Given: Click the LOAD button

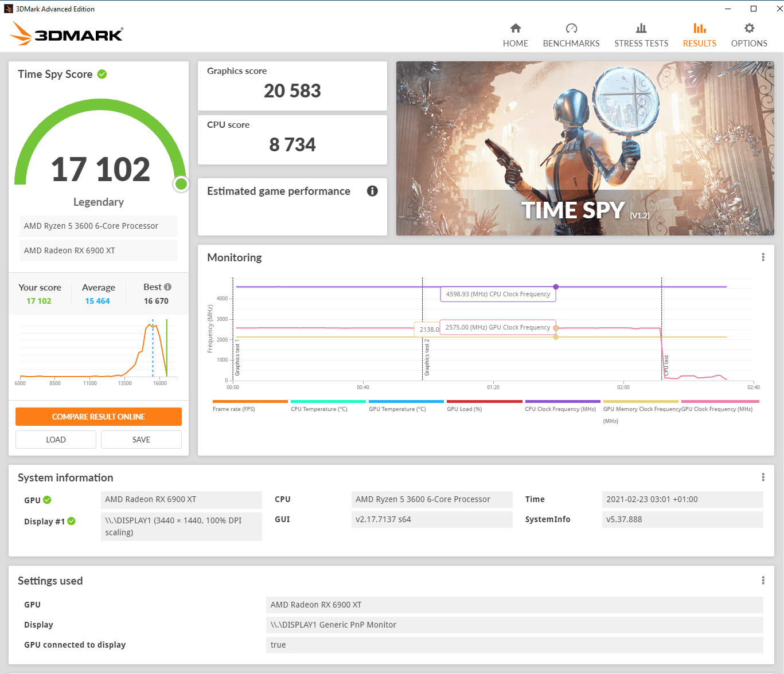Looking at the screenshot, I should coord(56,440).
